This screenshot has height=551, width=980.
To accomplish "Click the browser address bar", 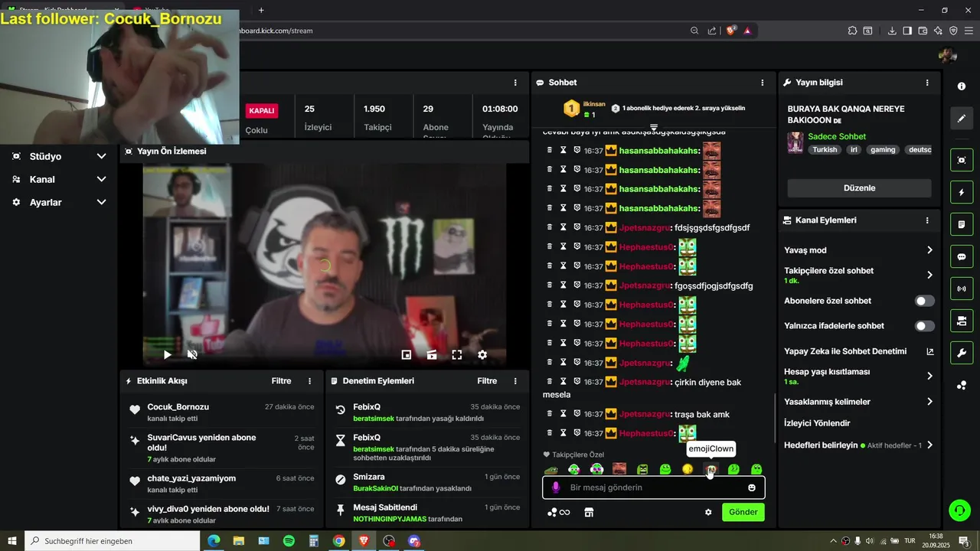I will pos(459,31).
